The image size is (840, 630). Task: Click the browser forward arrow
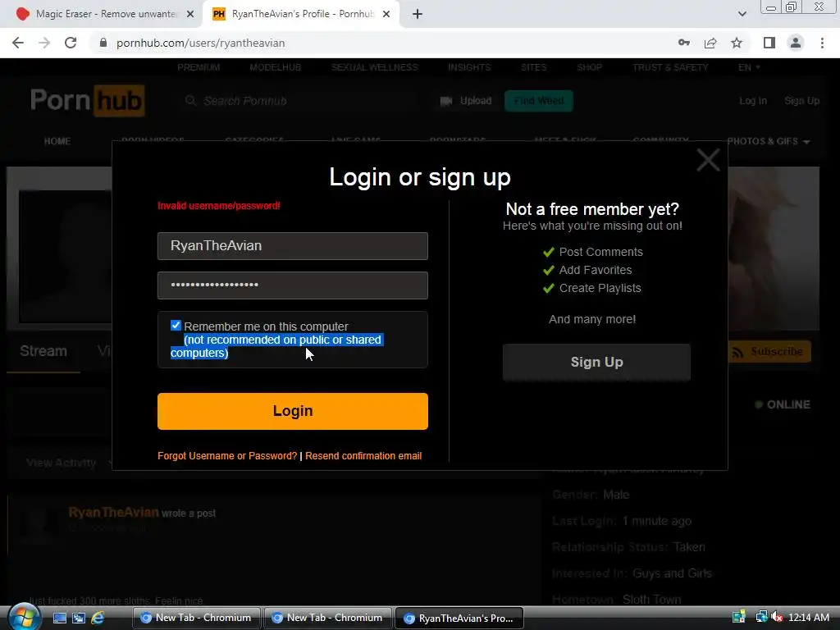[x=44, y=43]
